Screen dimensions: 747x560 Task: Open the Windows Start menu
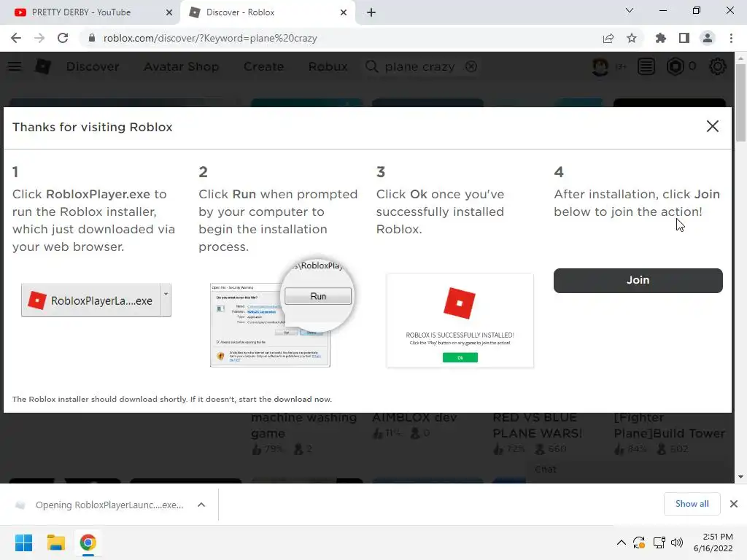click(23, 542)
